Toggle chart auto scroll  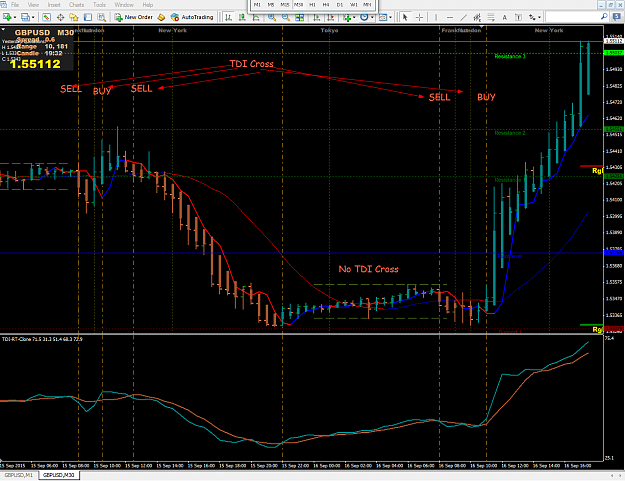316,17
